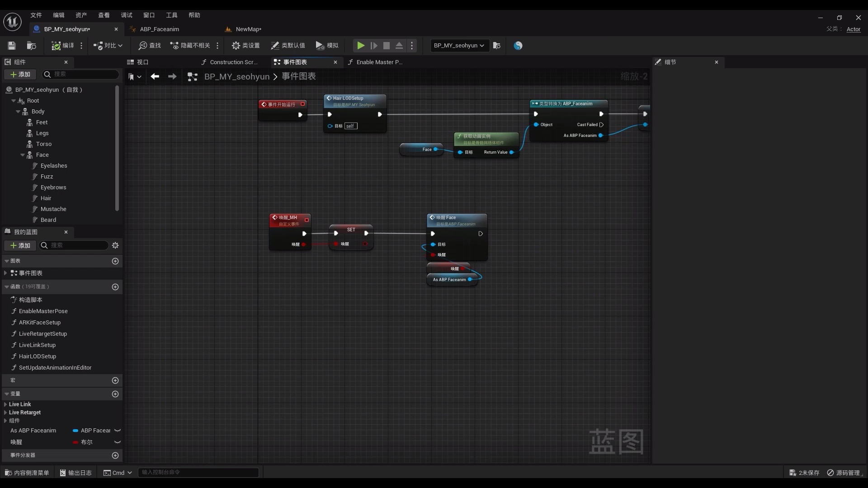The image size is (868, 488).
Task: Add a new variable with plus icon
Action: click(115, 394)
